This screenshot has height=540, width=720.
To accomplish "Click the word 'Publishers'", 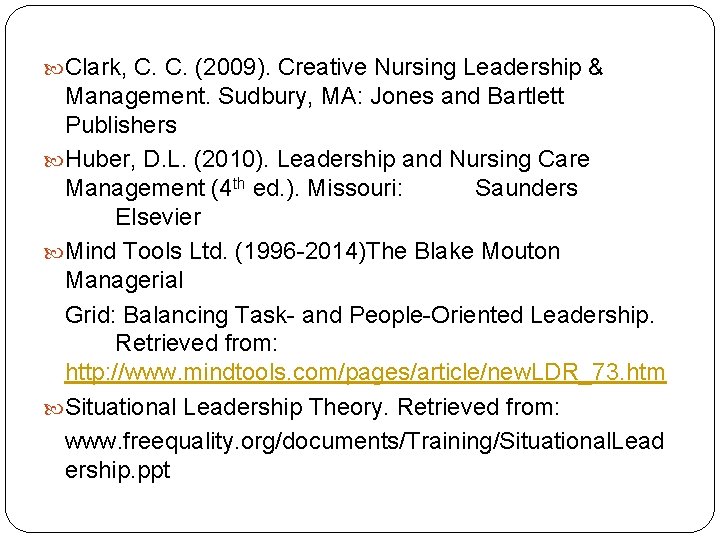I will (x=120, y=126).
